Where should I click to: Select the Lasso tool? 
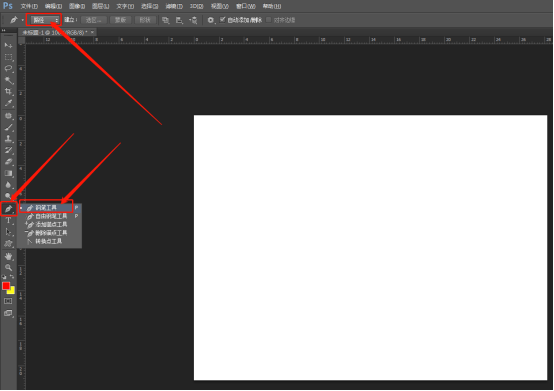[x=8, y=69]
